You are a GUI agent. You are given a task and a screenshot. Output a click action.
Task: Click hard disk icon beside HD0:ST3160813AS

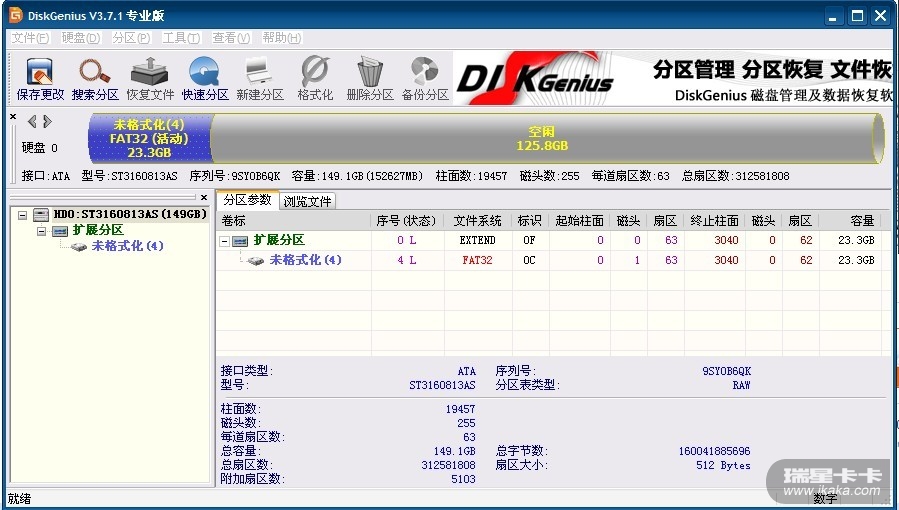point(41,215)
